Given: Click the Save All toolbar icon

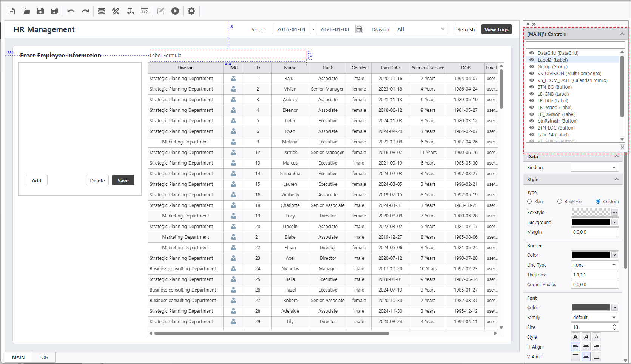Looking at the screenshot, I should tap(55, 11).
